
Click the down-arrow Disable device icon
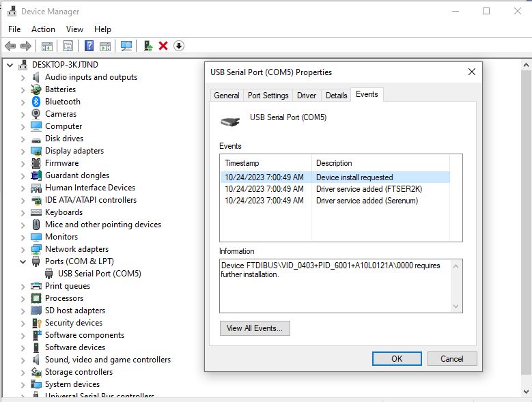179,46
